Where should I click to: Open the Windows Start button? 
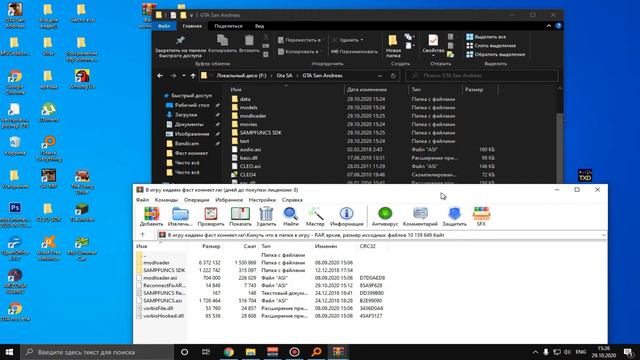[x=9, y=352]
